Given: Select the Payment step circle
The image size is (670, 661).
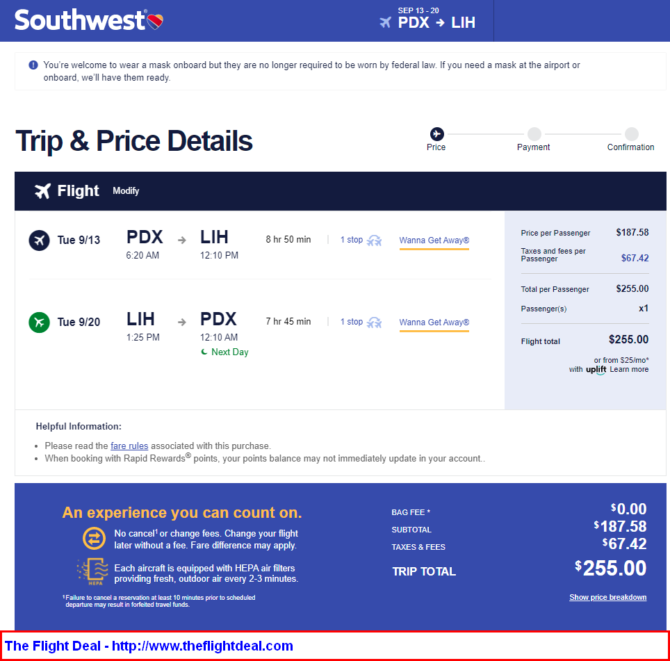Looking at the screenshot, I should [x=534, y=134].
